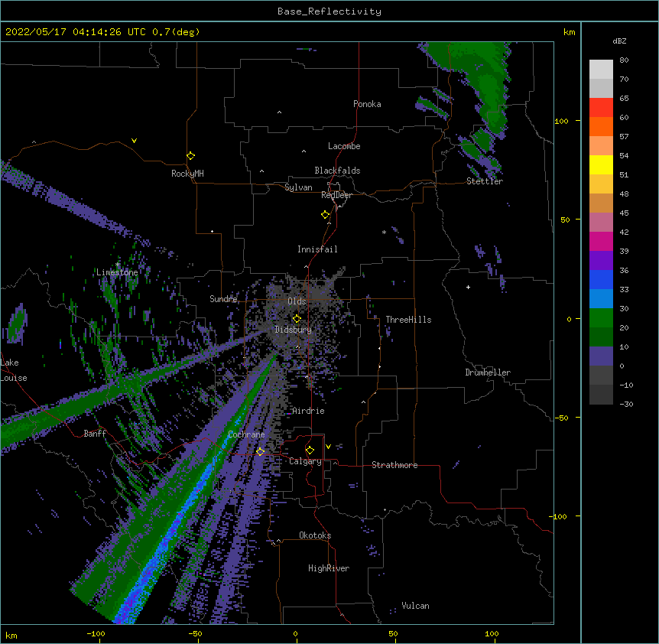Pick the orange 60–57 dBZ legend swatch
The image size is (659, 644).
click(x=601, y=126)
